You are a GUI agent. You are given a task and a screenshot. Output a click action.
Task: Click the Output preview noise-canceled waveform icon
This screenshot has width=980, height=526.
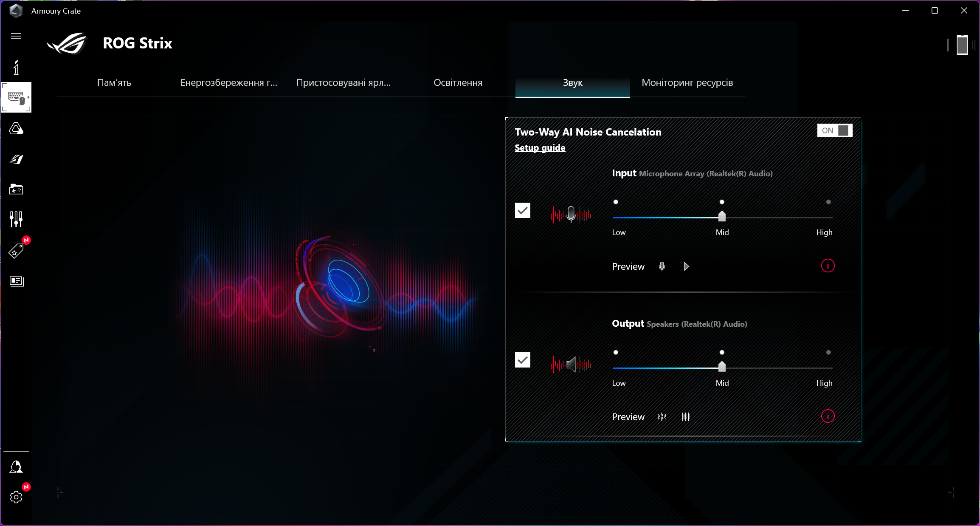[686, 417]
